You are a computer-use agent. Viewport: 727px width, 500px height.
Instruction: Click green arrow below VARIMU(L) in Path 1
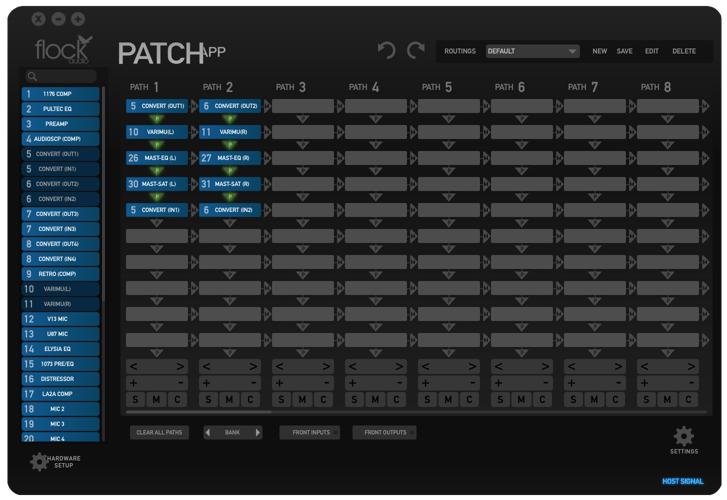point(157,145)
